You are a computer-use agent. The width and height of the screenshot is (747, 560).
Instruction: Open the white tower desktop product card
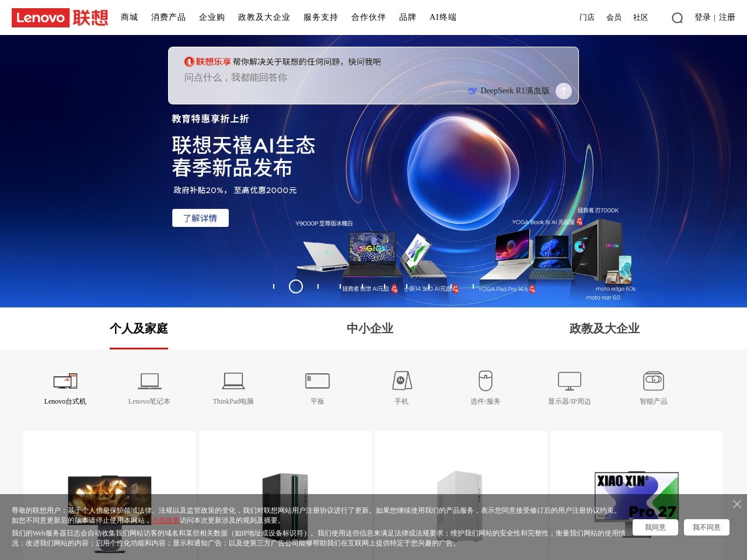point(461,496)
